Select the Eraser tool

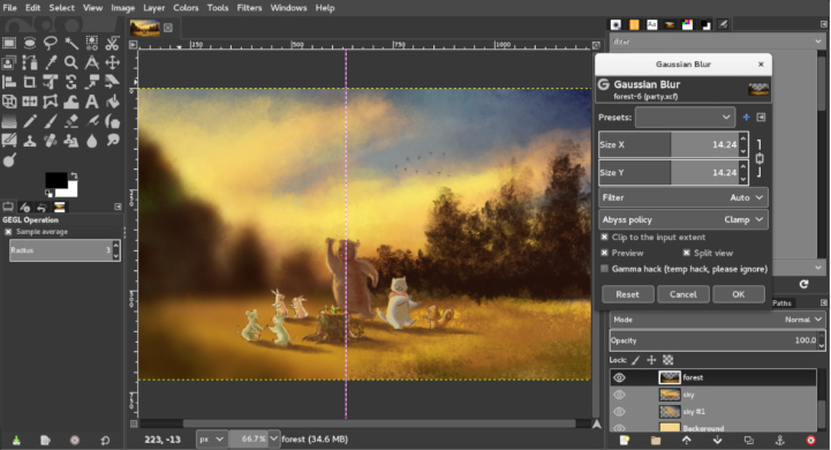point(71,121)
